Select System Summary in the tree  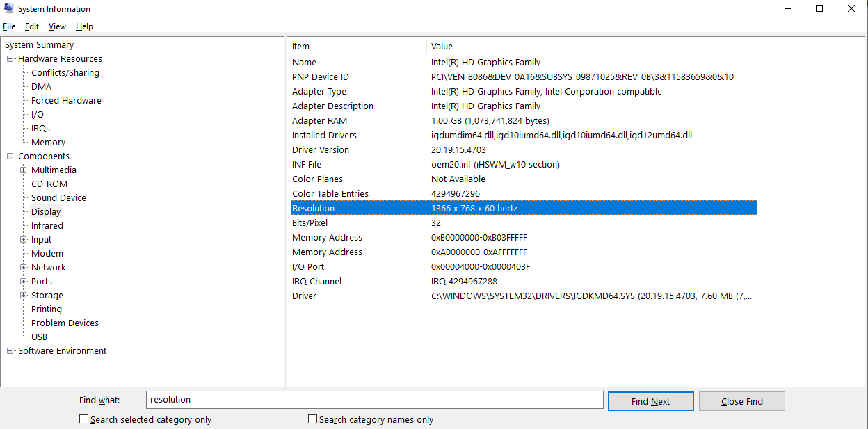pyautogui.click(x=39, y=45)
